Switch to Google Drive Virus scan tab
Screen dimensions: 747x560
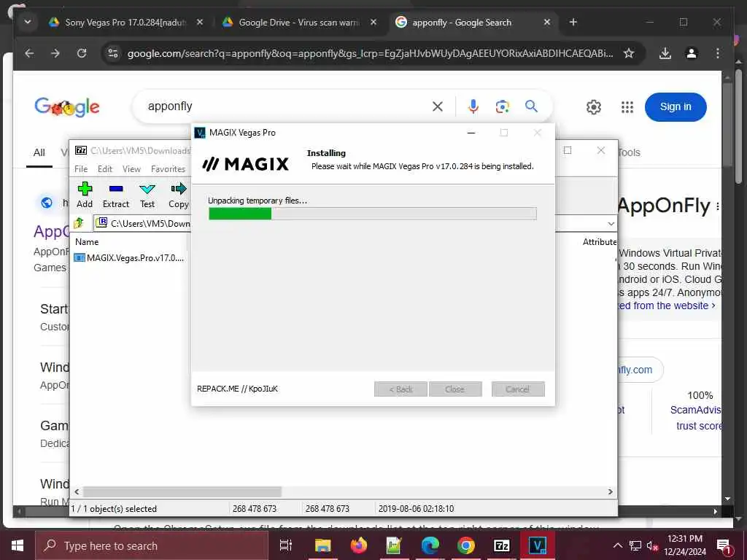pyautogui.click(x=299, y=23)
